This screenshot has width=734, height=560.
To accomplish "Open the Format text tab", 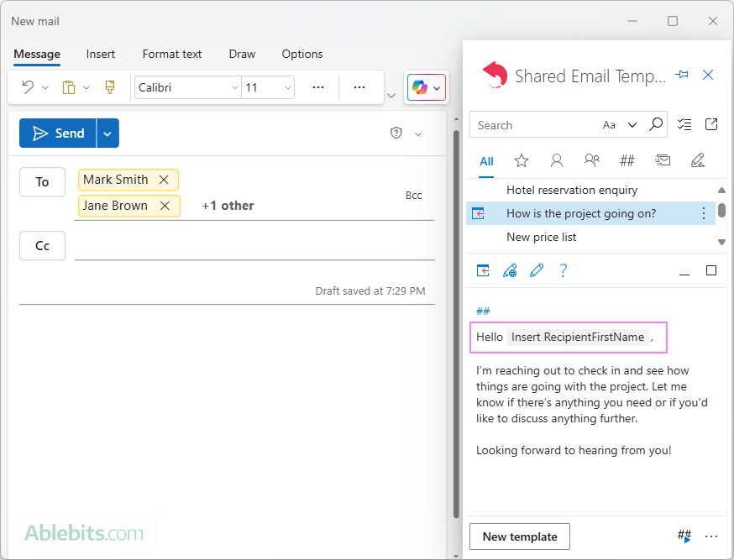I will point(172,55).
